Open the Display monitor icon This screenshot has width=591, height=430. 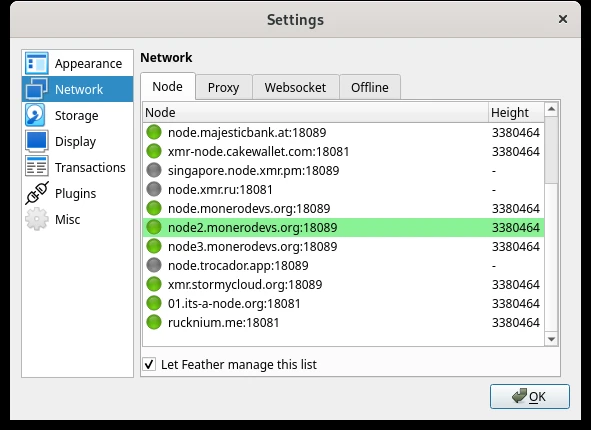[37, 141]
